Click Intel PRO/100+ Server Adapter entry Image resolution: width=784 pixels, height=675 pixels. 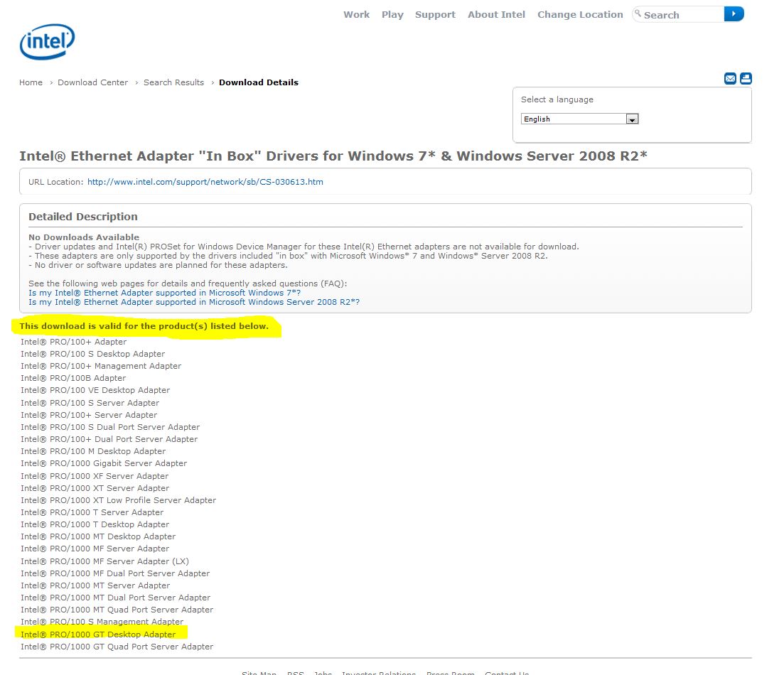tap(89, 415)
